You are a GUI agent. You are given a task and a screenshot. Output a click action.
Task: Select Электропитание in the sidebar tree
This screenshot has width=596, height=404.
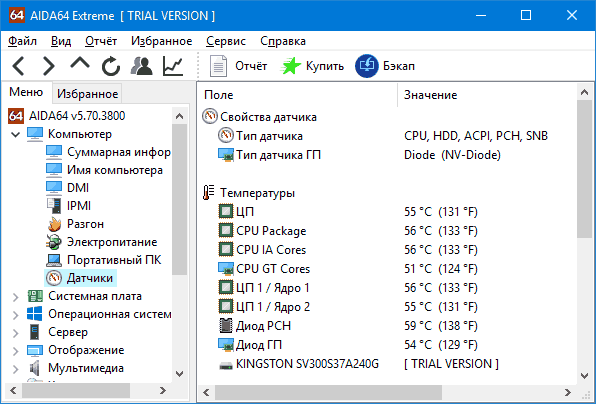[x=112, y=242]
